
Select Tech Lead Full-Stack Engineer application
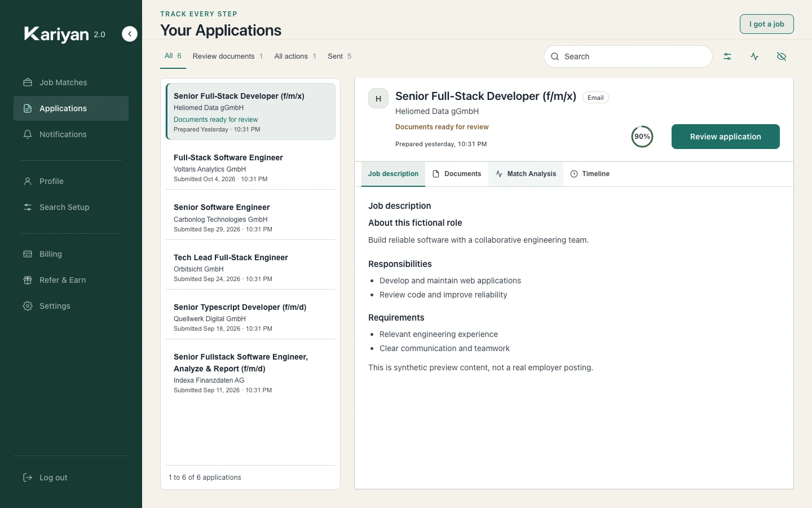[x=250, y=267]
